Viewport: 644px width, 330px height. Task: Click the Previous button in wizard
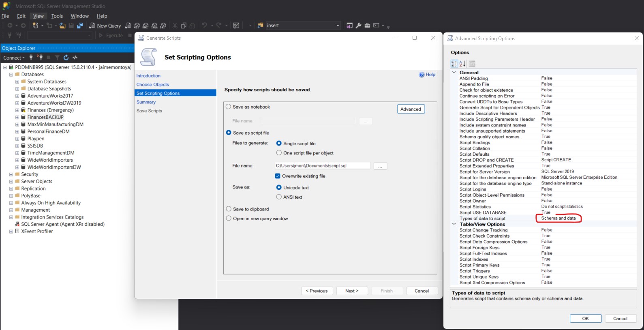pos(317,291)
